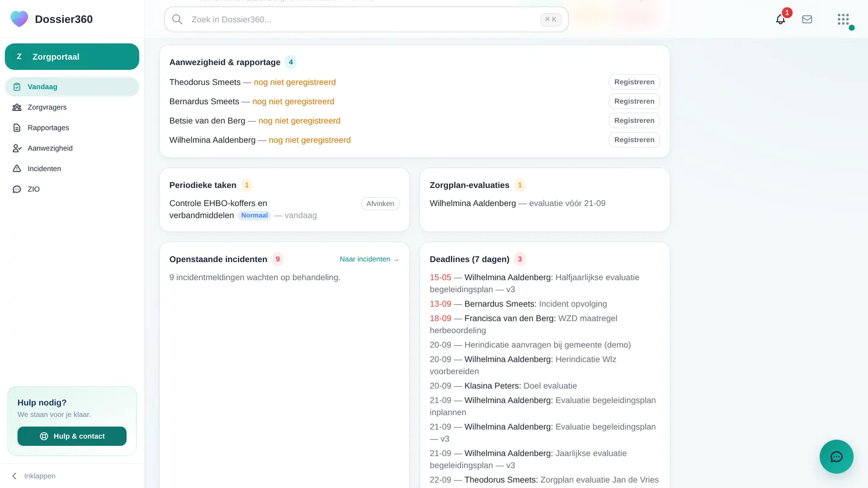Click the search magnifier icon
Screen dimensions: 868x488
coord(177,19)
